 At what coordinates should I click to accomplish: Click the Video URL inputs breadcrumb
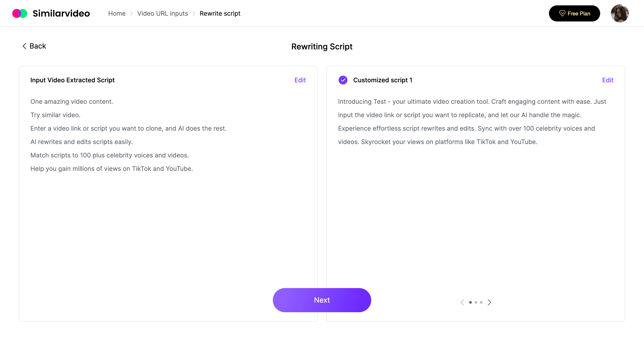163,13
